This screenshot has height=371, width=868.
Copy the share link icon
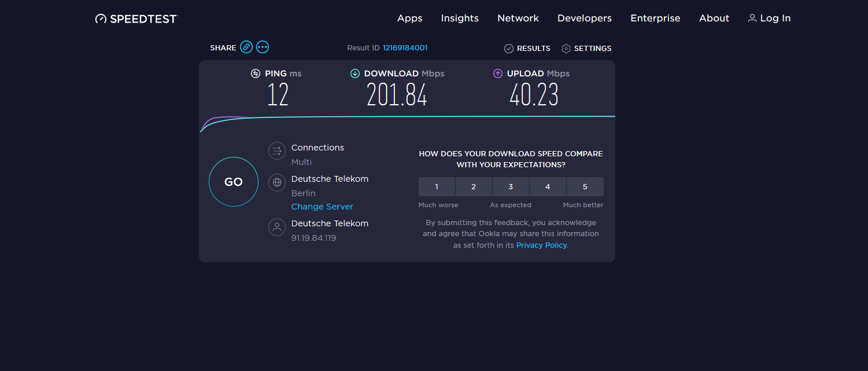pyautogui.click(x=246, y=47)
